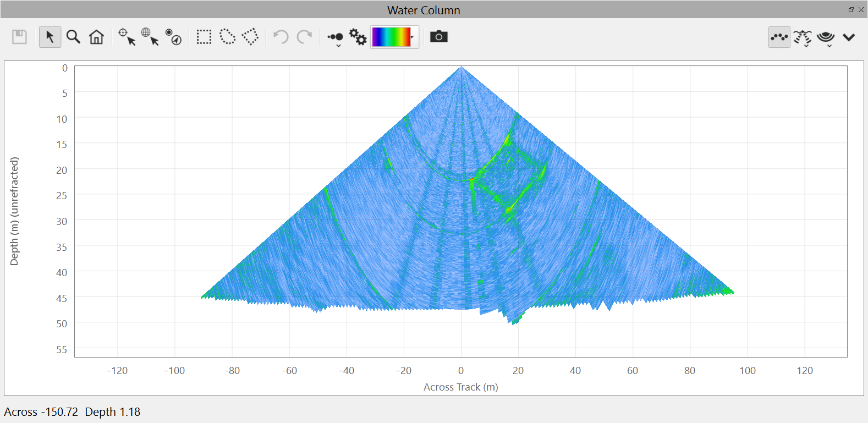
Task: Reset view with the home icon
Action: tap(97, 37)
